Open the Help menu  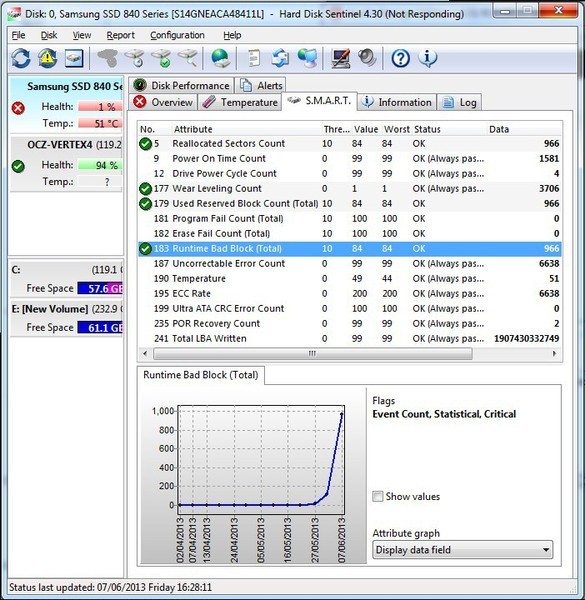[232, 35]
